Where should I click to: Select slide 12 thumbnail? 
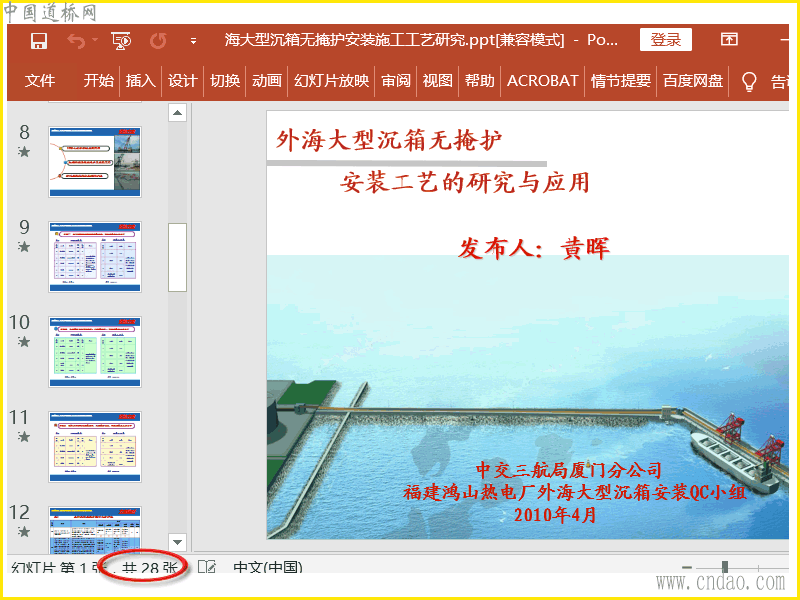pyautogui.click(x=95, y=530)
